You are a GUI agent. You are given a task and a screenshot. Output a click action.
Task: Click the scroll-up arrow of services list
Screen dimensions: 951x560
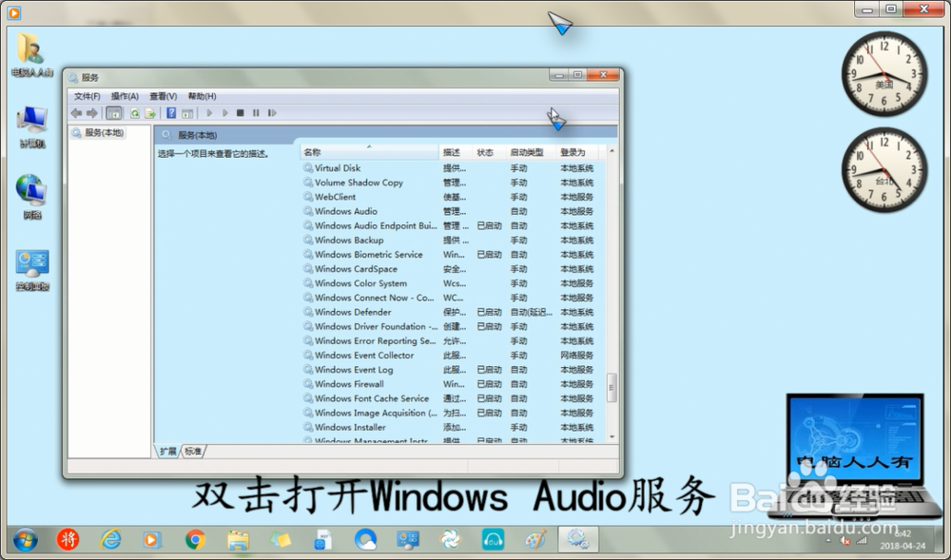pos(611,151)
